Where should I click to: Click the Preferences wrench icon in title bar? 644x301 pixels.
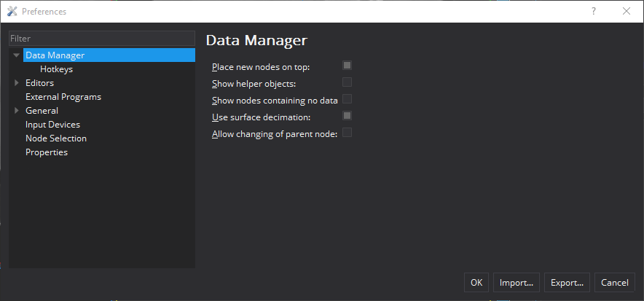[x=12, y=12]
